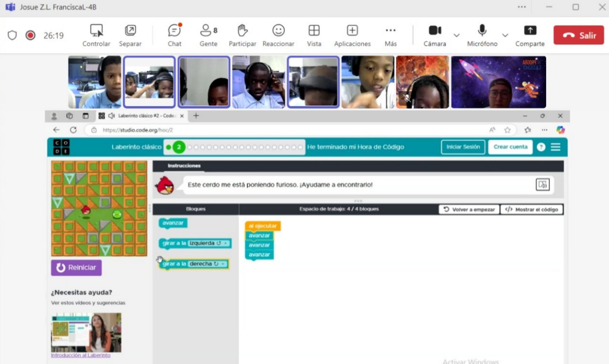
Task: Select the Instrucciones tab
Action: (184, 165)
